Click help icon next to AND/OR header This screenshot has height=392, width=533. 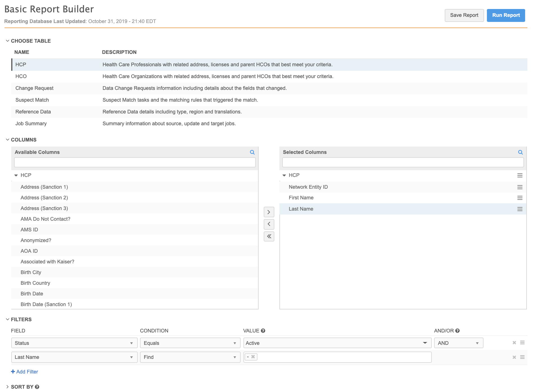(457, 331)
